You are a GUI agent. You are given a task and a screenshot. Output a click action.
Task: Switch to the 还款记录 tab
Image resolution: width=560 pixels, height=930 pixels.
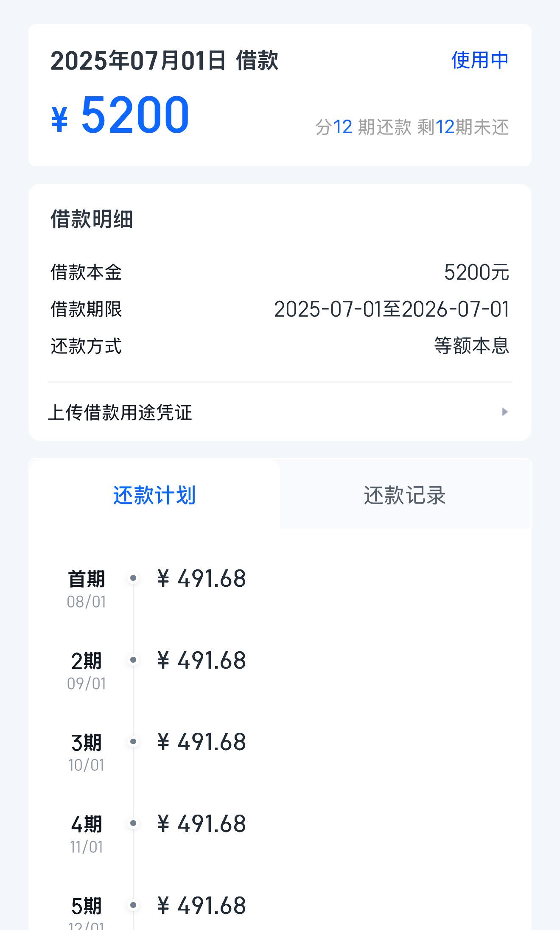(405, 495)
